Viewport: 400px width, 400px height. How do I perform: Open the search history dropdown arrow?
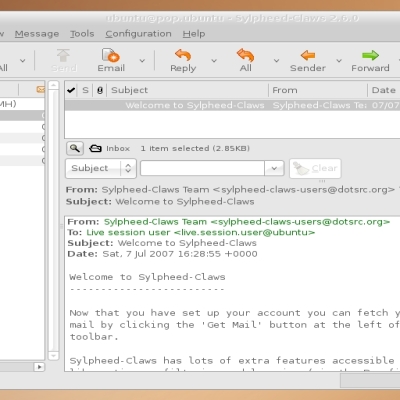click(x=274, y=168)
